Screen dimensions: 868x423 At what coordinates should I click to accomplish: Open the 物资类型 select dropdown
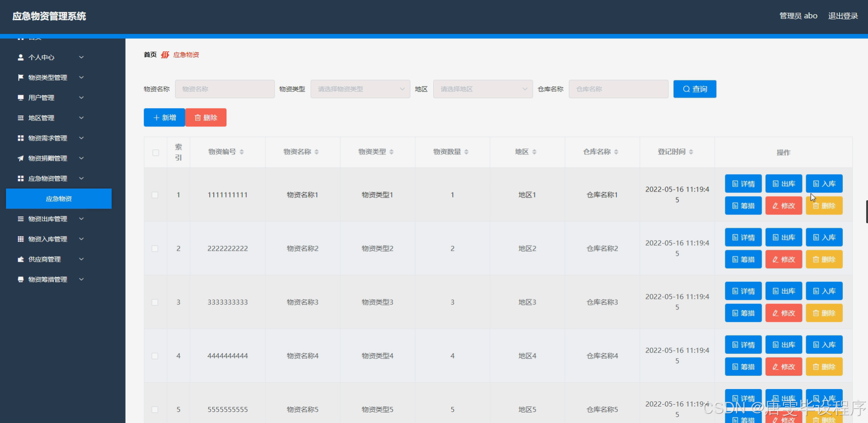360,89
